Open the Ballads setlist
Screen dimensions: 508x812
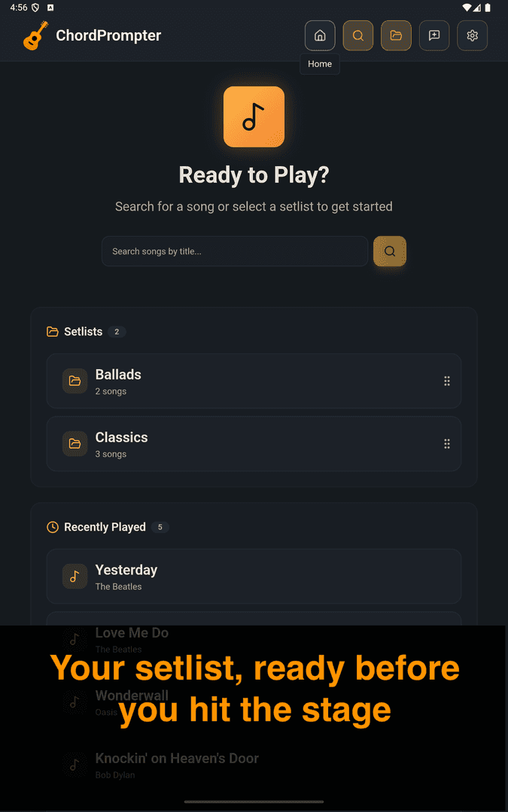254,381
